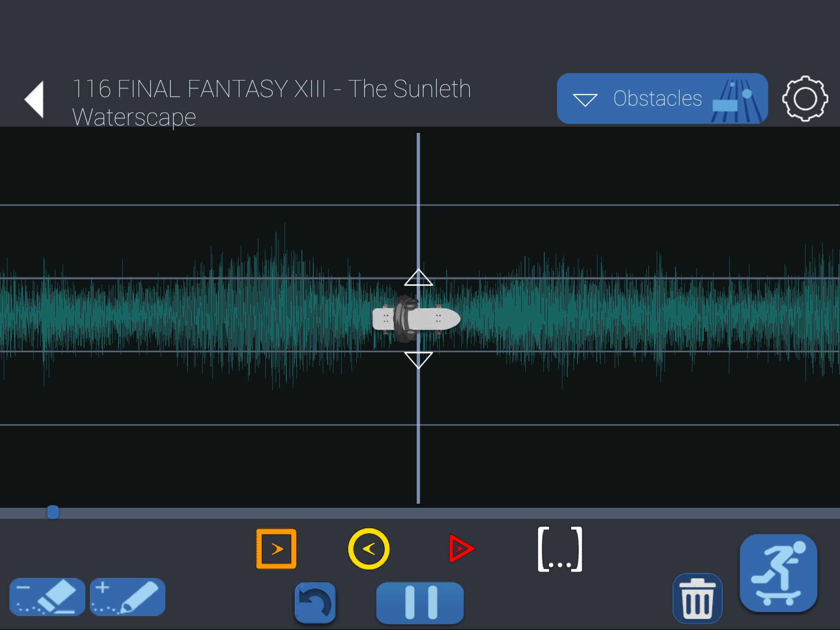Select the skateboard on the waveform
840x630 pixels.
tap(416, 319)
